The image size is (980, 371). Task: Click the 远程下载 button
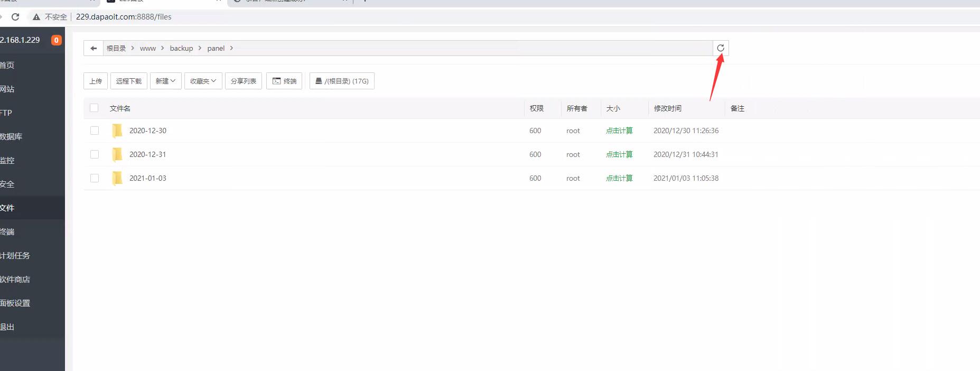coord(129,81)
